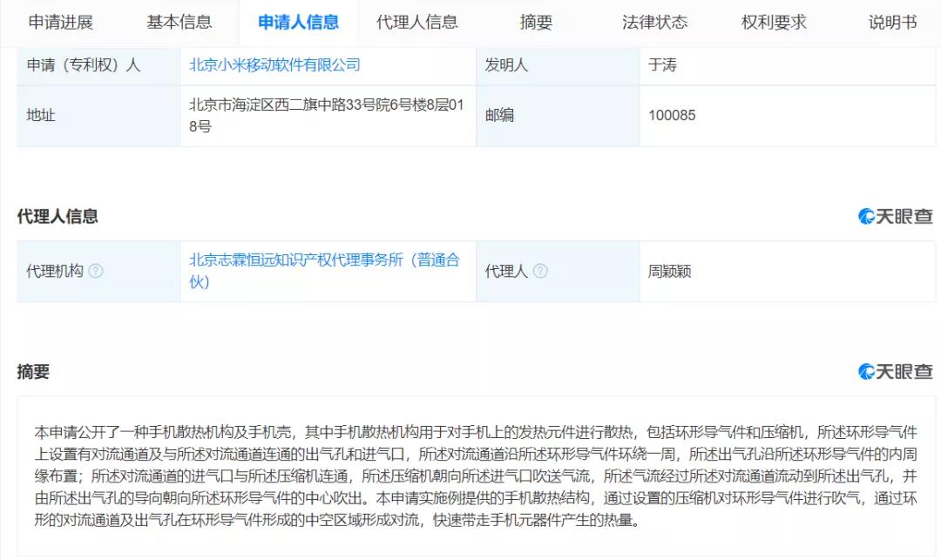
Task: Open 北京小米移动软件有限公司 company link
Action: coord(274,64)
